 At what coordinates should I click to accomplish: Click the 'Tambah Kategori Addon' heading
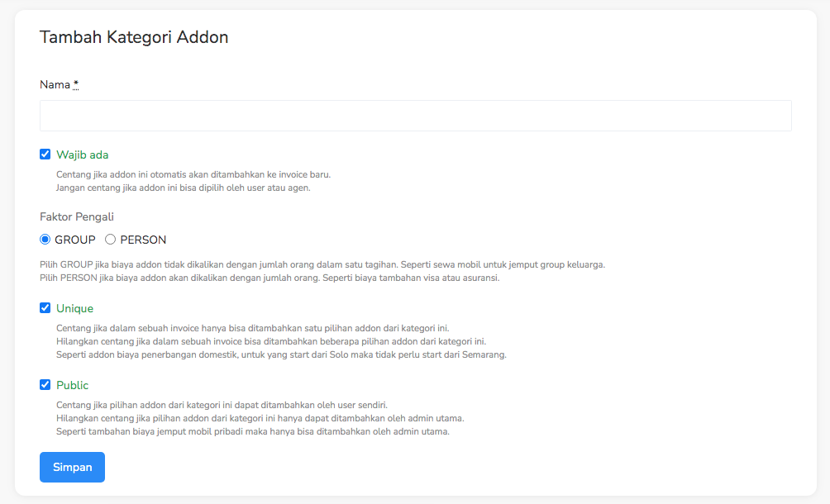tap(134, 37)
